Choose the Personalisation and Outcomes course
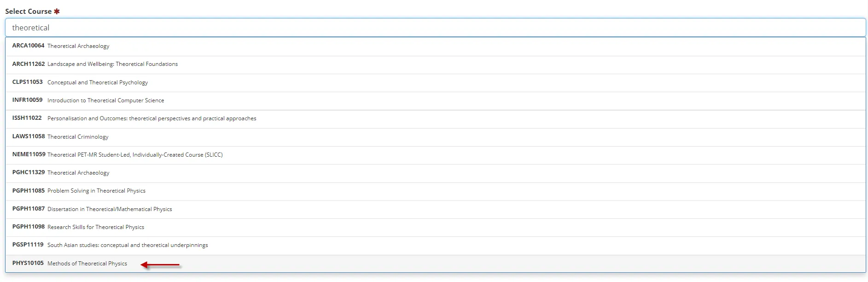868x282 pixels. [151, 118]
